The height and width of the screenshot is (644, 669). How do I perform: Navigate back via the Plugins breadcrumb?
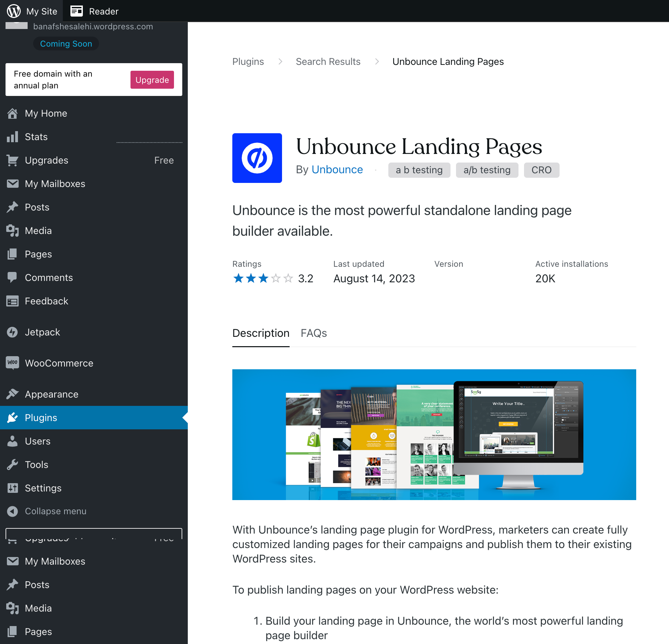(x=248, y=61)
